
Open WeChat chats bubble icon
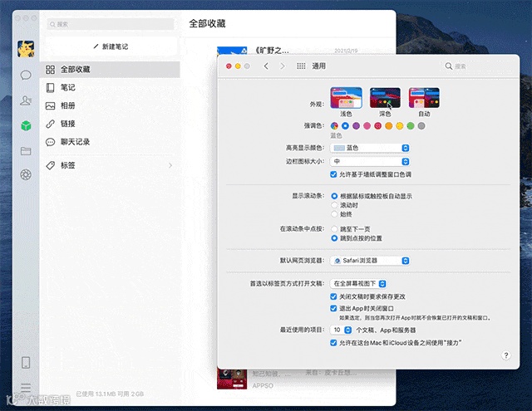click(x=26, y=75)
